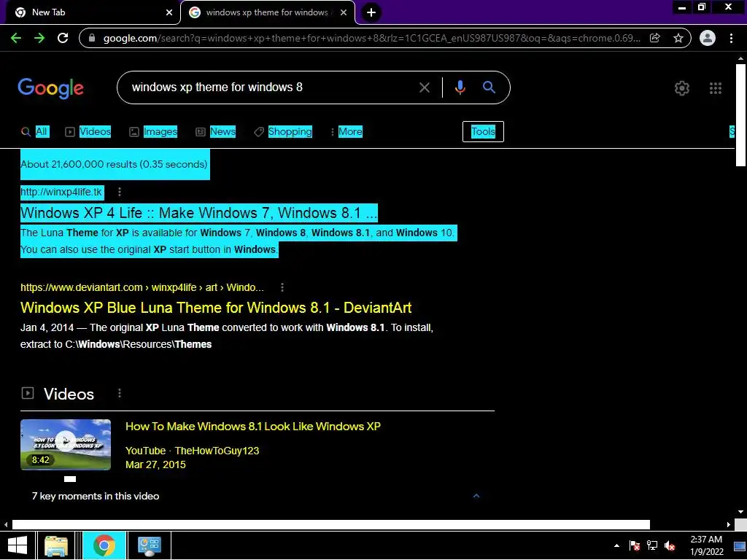The image size is (747, 560).
Task: Share this page via address bar icon
Action: 655,38
